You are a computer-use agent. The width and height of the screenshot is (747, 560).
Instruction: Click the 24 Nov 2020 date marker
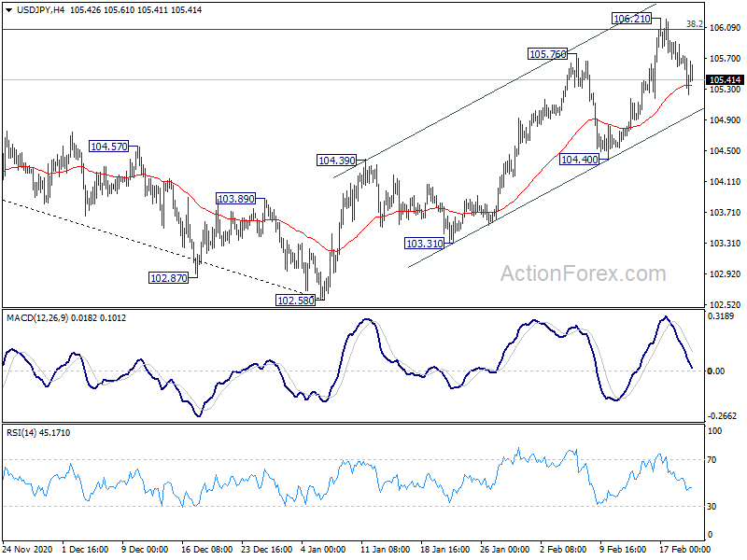[x=27, y=549]
